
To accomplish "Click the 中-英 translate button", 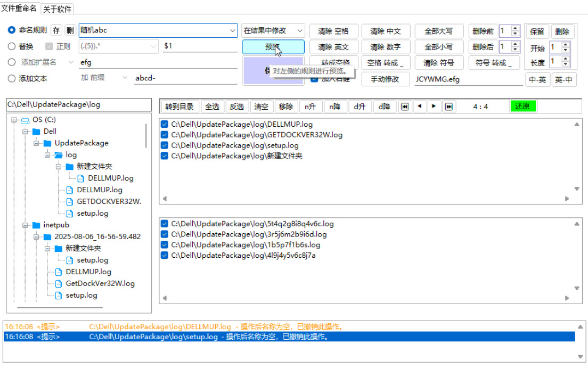I will coord(537,79).
